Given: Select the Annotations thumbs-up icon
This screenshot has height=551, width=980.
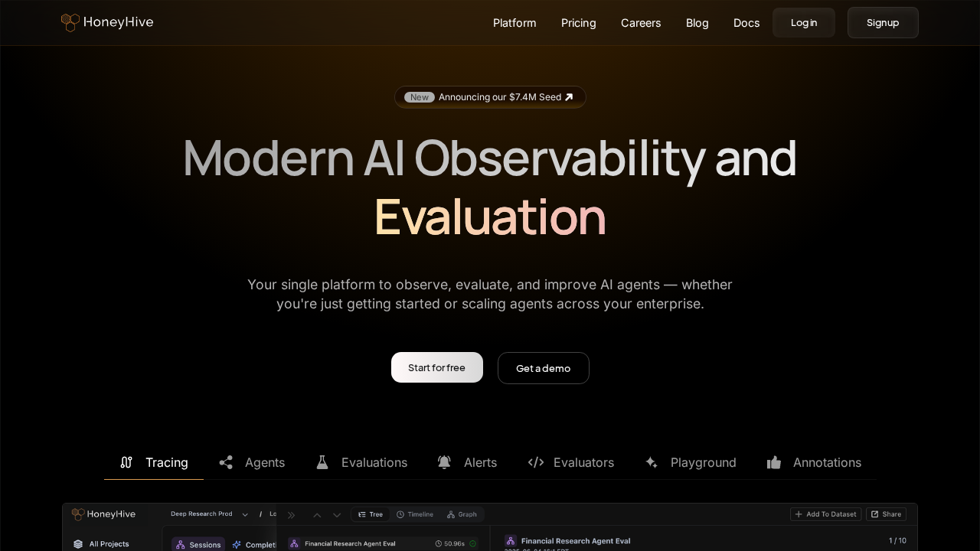Looking at the screenshot, I should coord(774,462).
